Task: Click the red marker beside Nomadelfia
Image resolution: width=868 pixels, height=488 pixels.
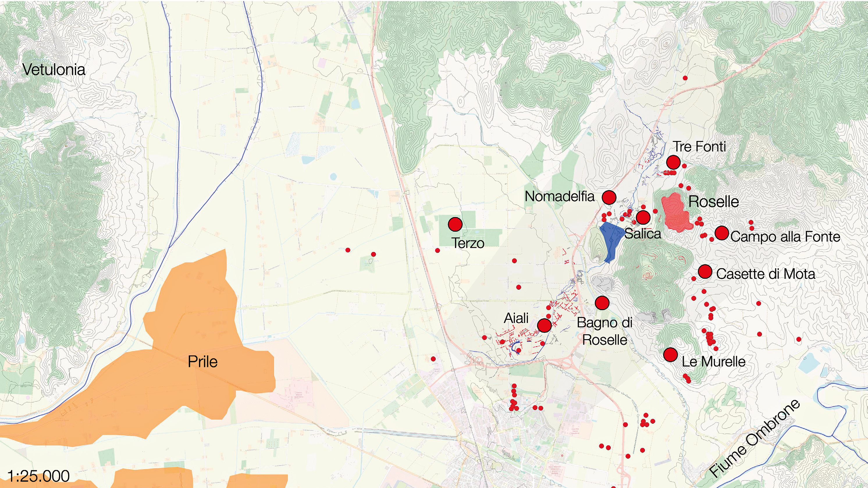Action: point(609,197)
